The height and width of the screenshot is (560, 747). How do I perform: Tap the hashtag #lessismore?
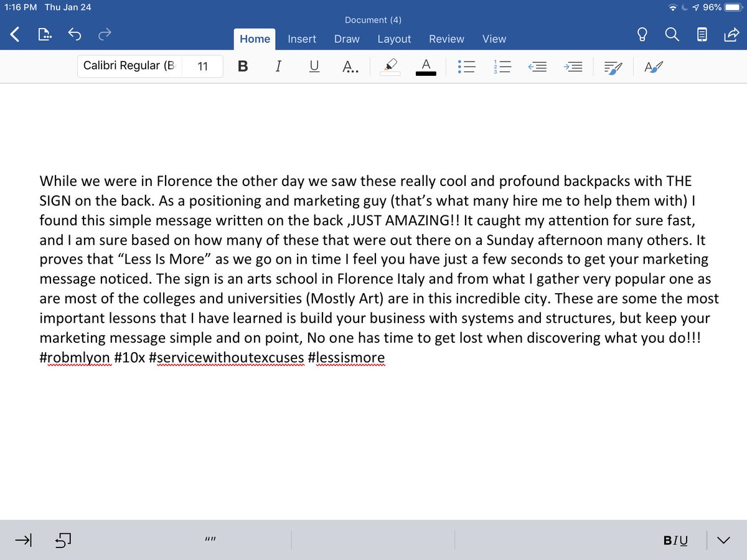pyautogui.click(x=346, y=358)
